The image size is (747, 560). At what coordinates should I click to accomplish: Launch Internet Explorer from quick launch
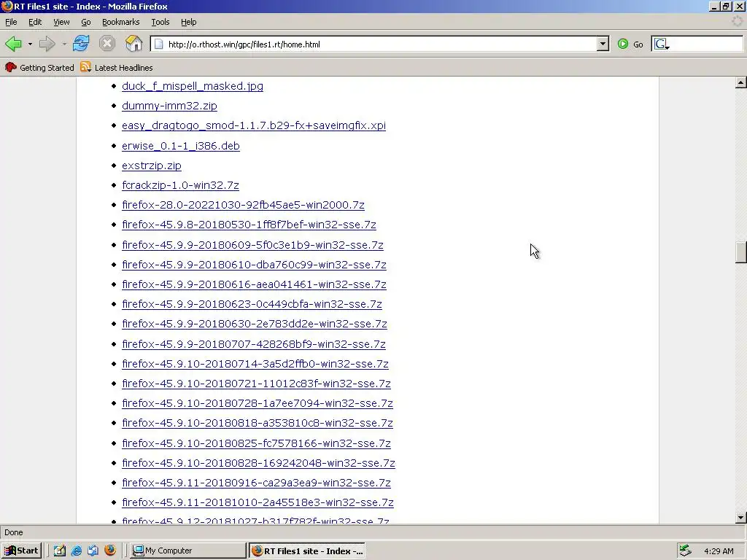coord(76,551)
